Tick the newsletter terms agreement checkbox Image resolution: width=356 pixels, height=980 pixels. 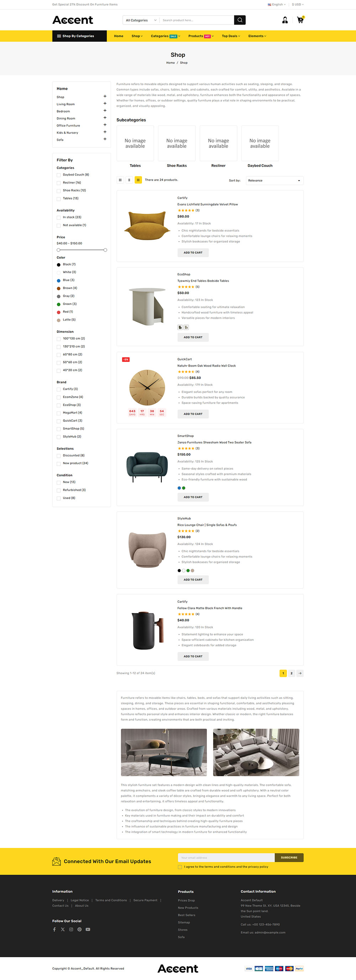click(180, 867)
